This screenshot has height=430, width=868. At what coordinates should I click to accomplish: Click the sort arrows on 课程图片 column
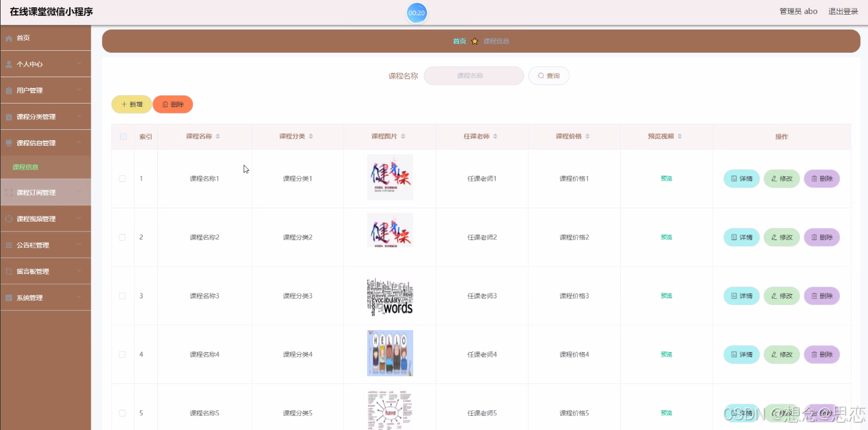[x=403, y=137]
